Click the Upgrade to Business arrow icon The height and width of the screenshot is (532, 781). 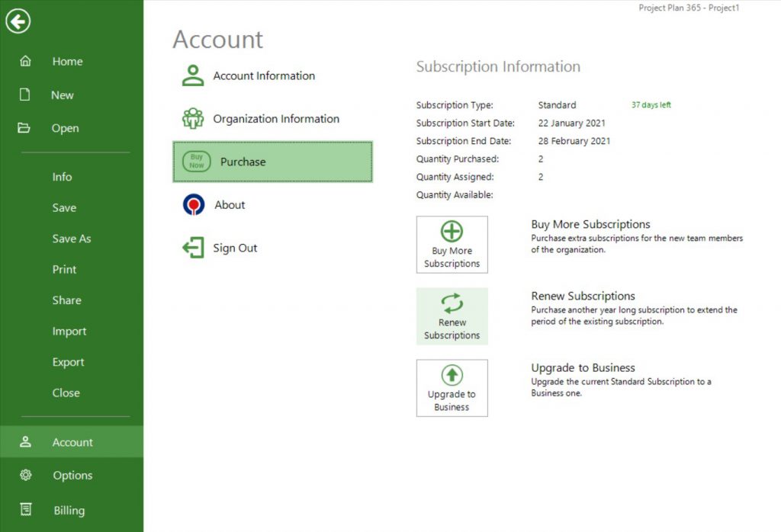[452, 375]
